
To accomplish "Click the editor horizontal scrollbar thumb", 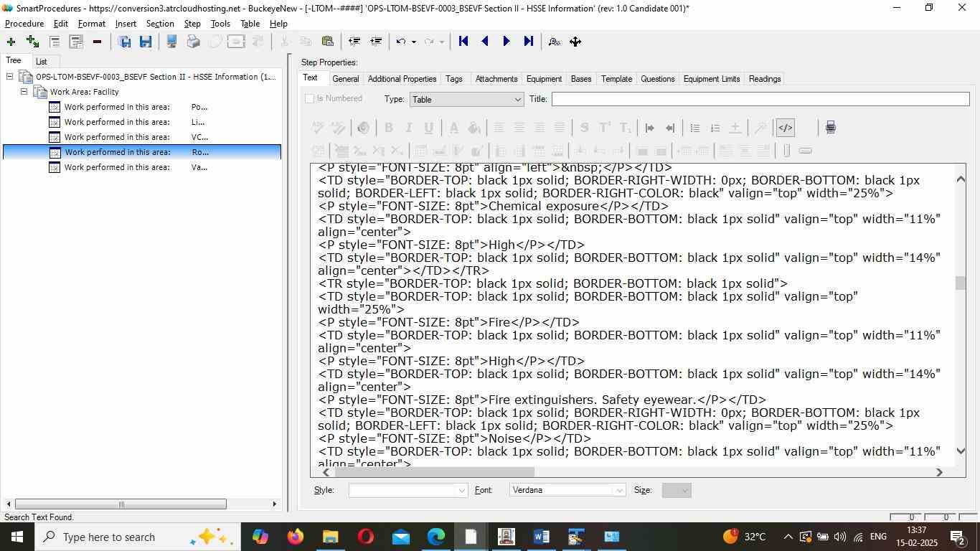I will [x=435, y=472].
